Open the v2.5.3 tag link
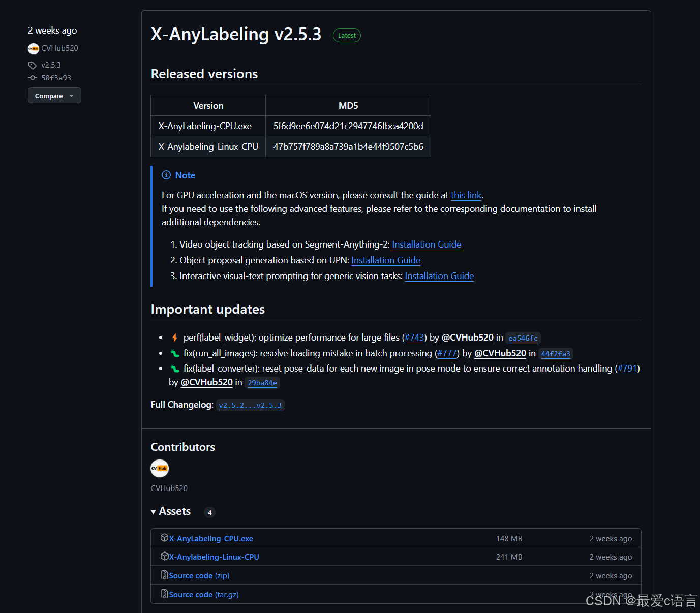The width and height of the screenshot is (700, 613). (x=51, y=65)
